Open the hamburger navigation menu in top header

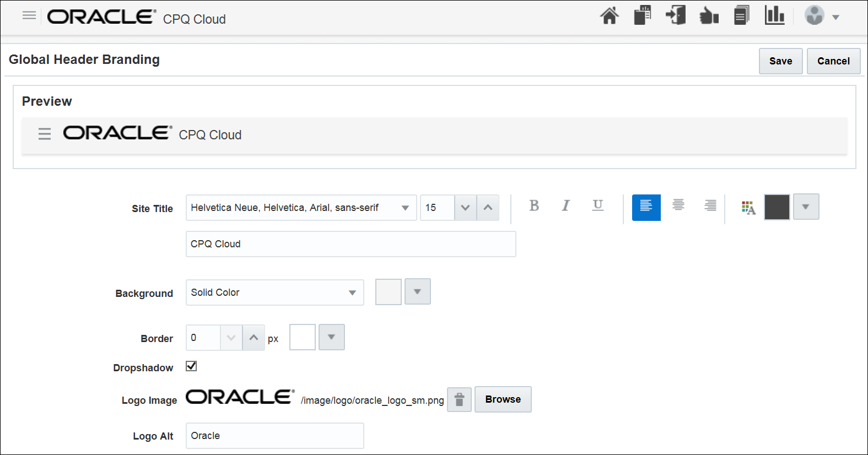(x=29, y=15)
